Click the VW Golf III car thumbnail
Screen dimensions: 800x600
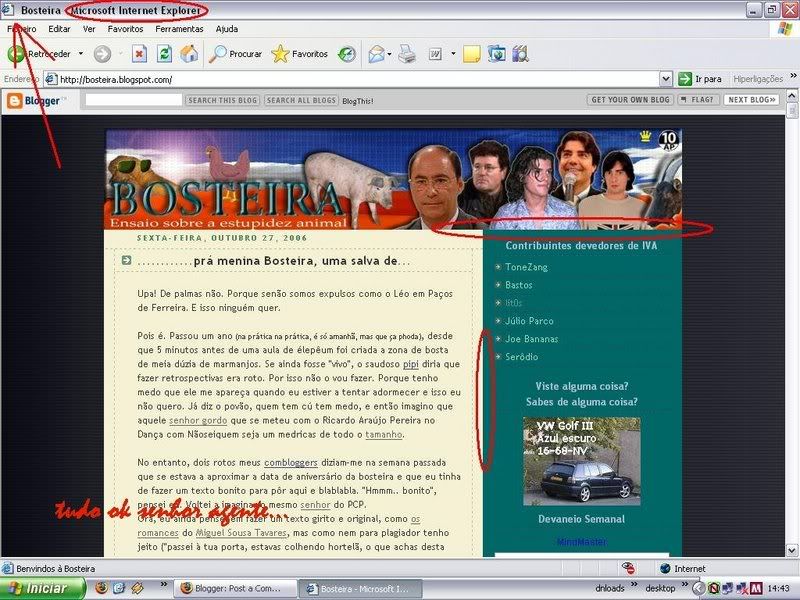(x=582, y=461)
